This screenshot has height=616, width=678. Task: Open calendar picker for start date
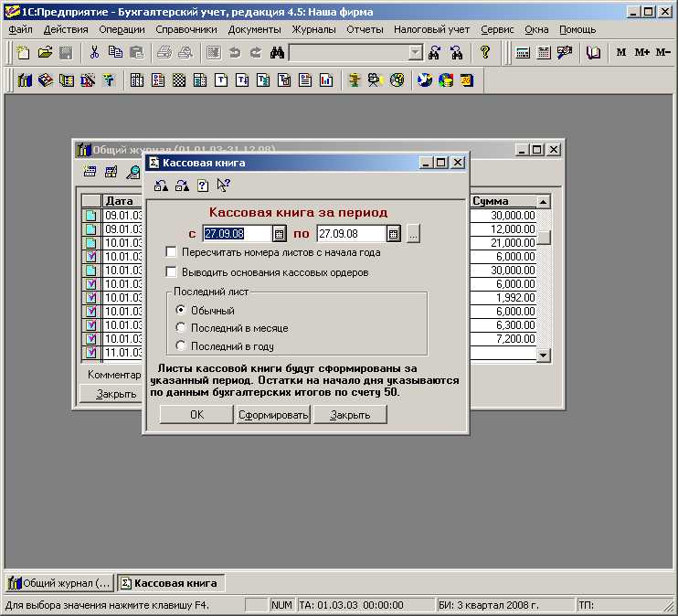click(280, 234)
